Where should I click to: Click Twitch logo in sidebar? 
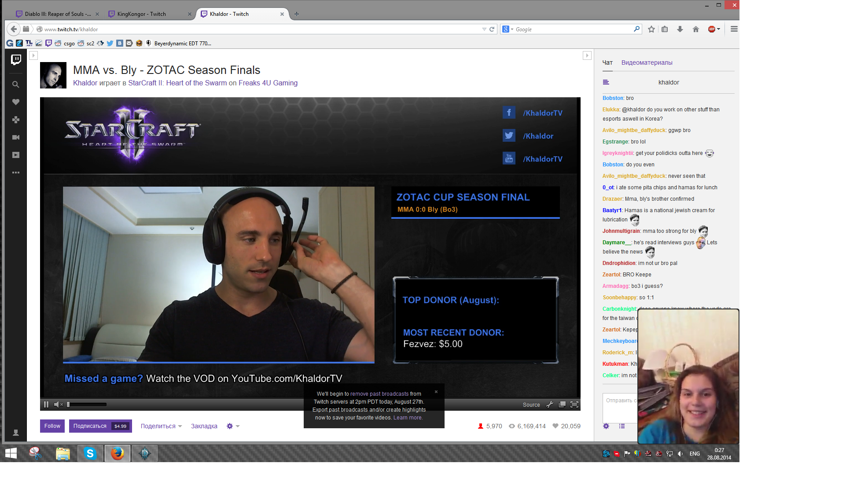click(x=16, y=60)
